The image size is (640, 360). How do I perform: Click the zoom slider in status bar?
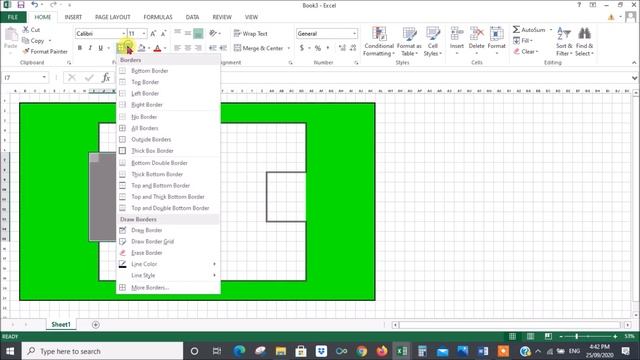pos(588,336)
